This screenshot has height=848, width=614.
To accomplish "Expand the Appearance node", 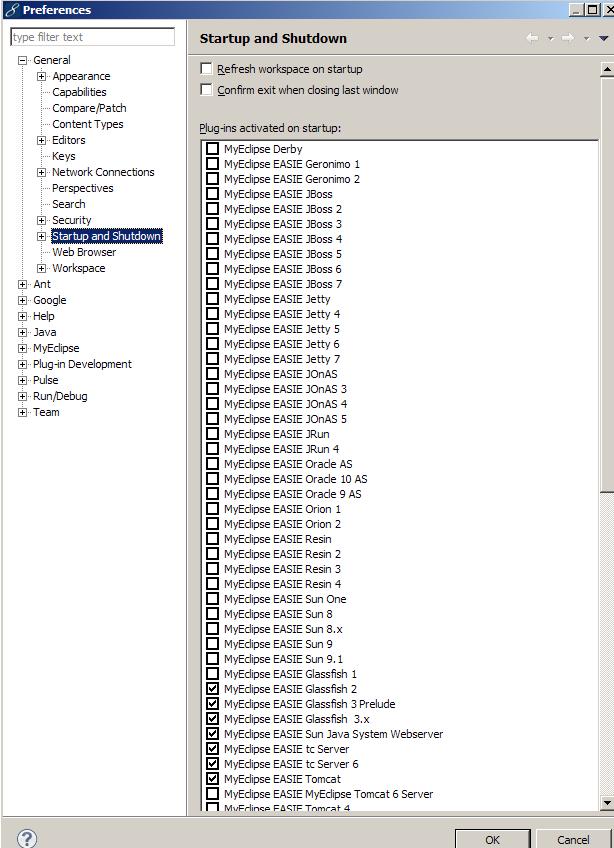I will [x=41, y=76].
